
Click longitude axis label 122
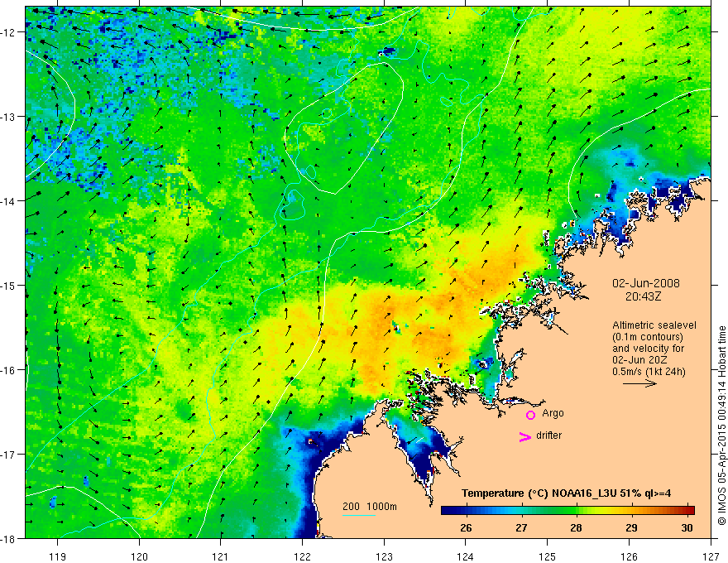click(302, 556)
